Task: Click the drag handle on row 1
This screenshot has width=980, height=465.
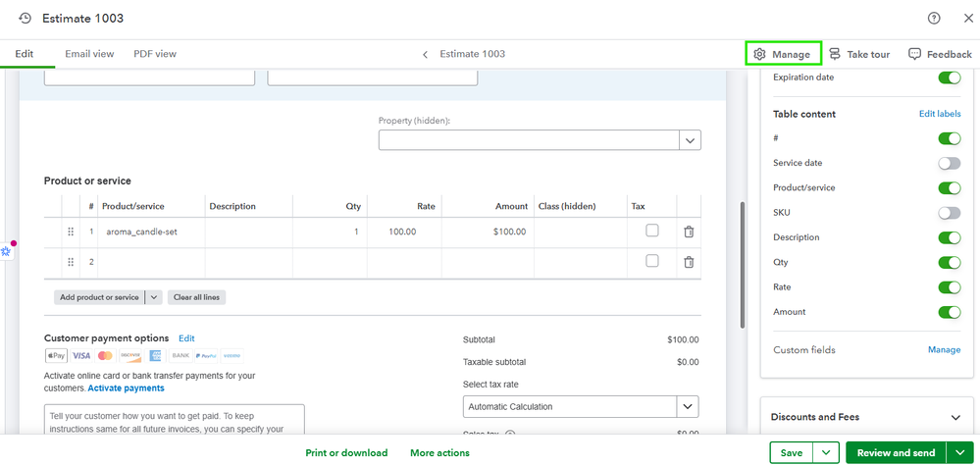Action: coord(71,232)
